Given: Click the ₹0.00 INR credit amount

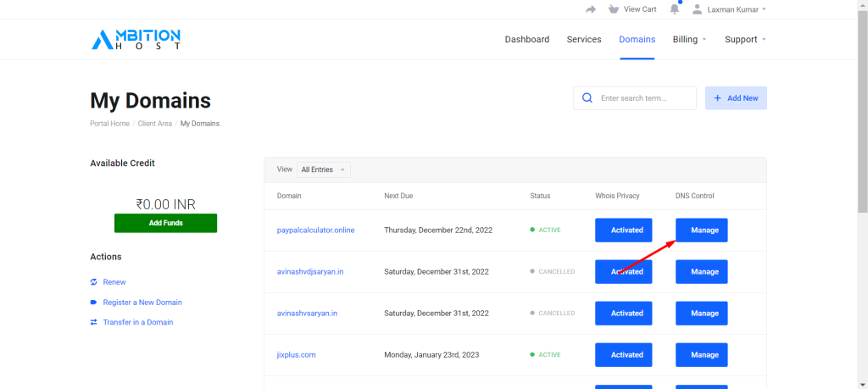Looking at the screenshot, I should 165,204.
